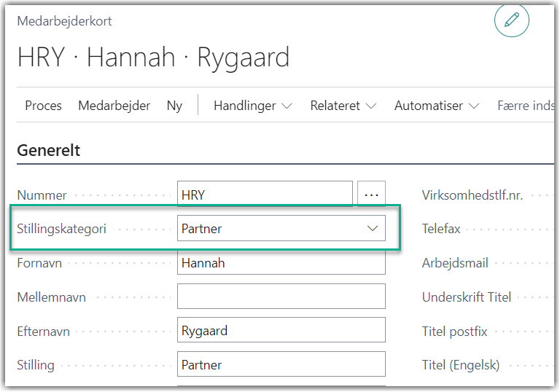Click the Ny action
The image size is (560, 392).
pos(174,106)
